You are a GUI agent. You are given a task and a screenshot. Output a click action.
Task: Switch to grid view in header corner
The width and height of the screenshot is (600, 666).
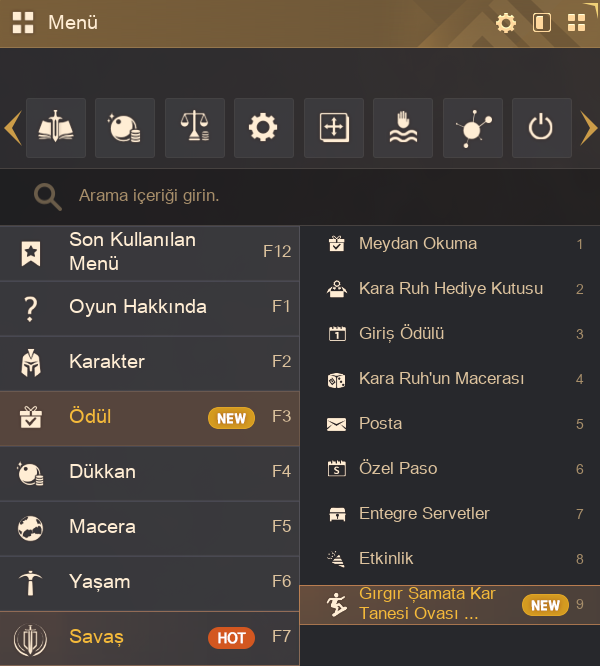pyautogui.click(x=577, y=23)
